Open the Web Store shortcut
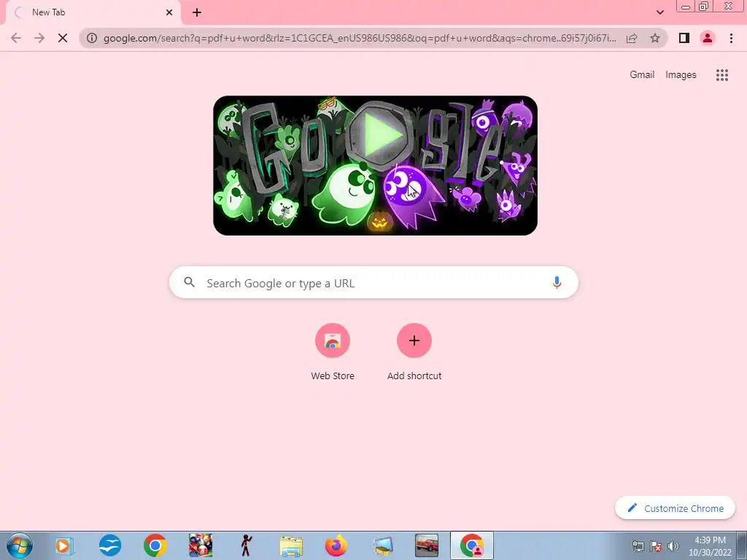This screenshot has height=560, width=747. click(333, 352)
